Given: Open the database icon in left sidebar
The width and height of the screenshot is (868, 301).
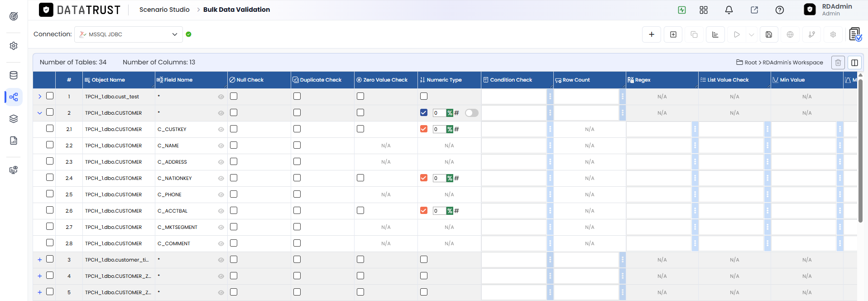Looking at the screenshot, I should 14,75.
